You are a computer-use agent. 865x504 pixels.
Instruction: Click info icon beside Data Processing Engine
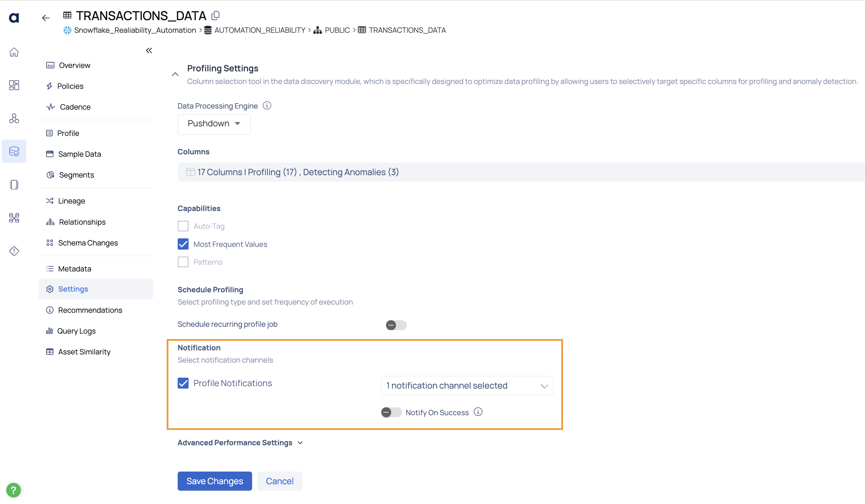pyautogui.click(x=267, y=106)
